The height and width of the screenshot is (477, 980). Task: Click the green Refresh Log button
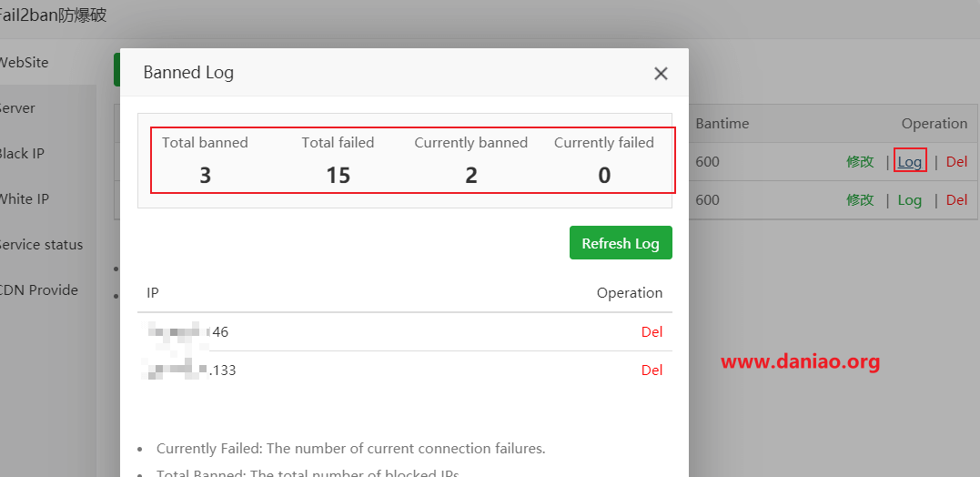tap(621, 242)
